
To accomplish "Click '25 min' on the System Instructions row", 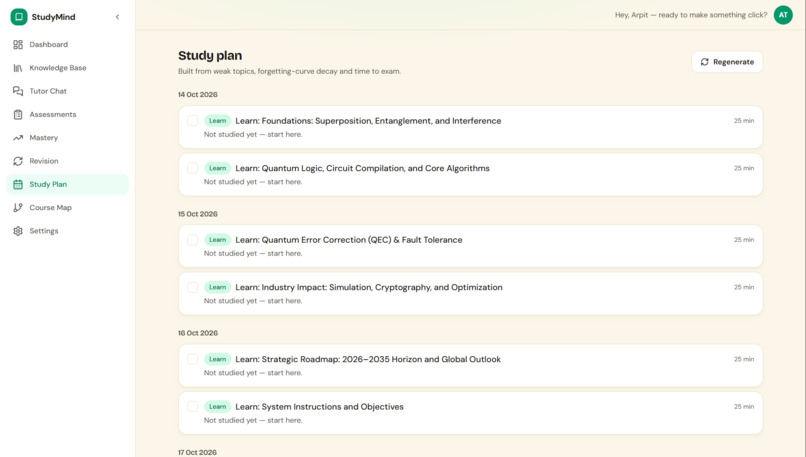I will (x=744, y=407).
